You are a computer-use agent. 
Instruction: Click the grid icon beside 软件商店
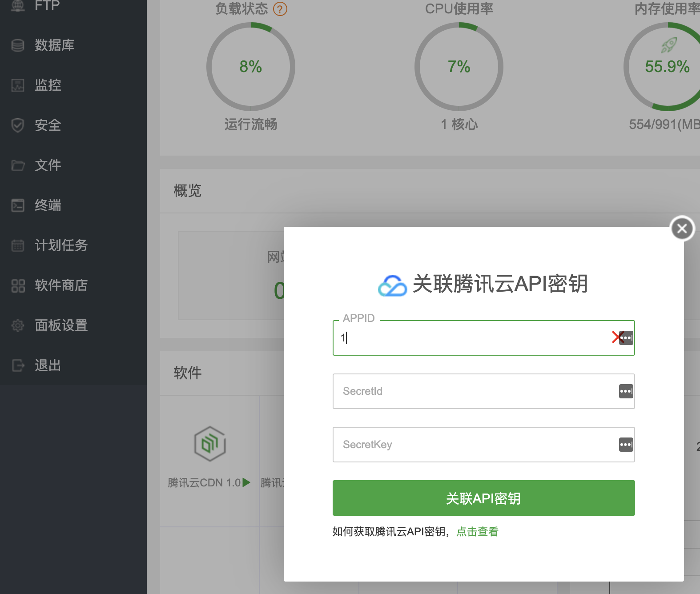tap(18, 285)
